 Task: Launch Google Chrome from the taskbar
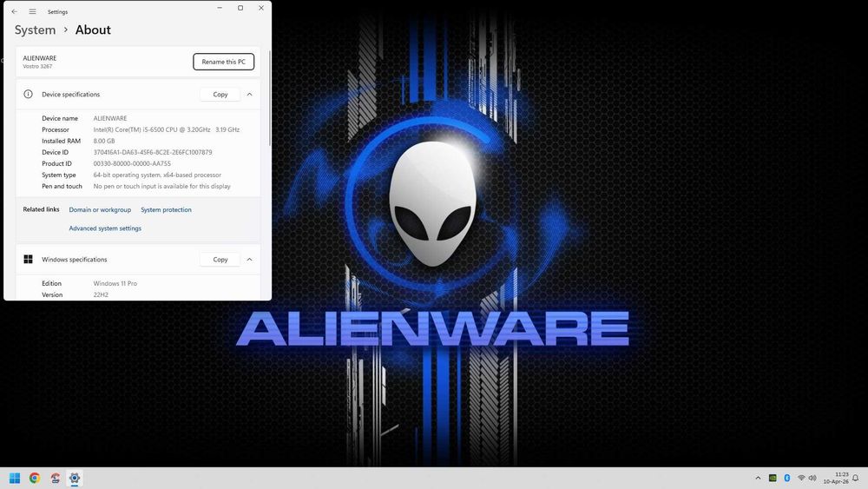coord(35,478)
